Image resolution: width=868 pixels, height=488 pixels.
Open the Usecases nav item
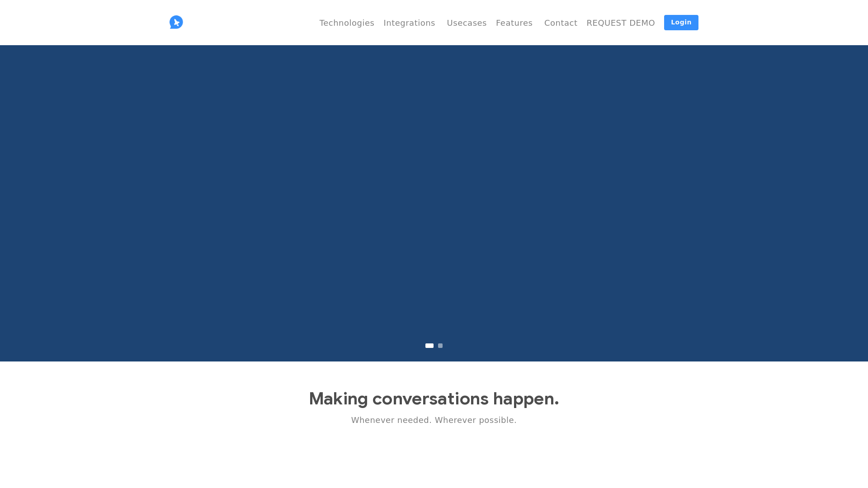(467, 23)
